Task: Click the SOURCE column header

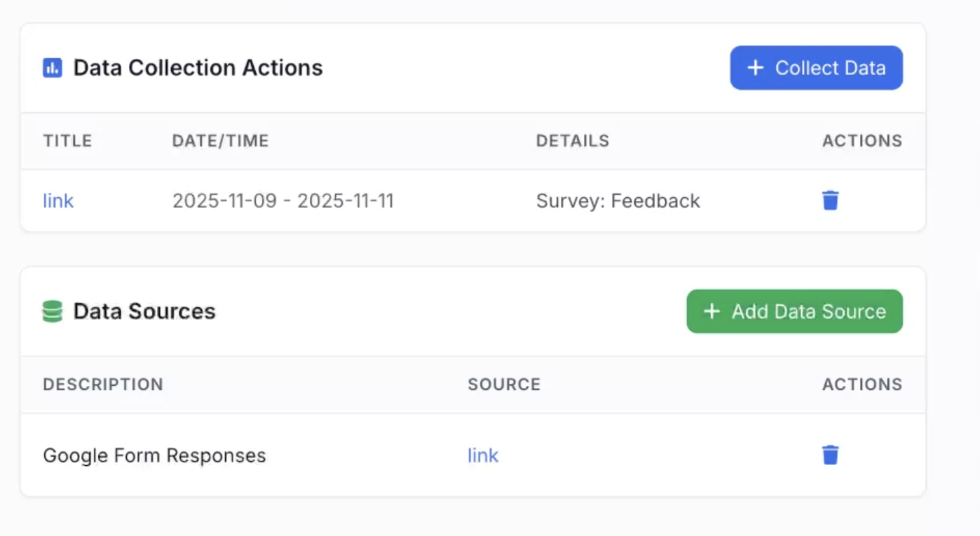Action: (504, 384)
